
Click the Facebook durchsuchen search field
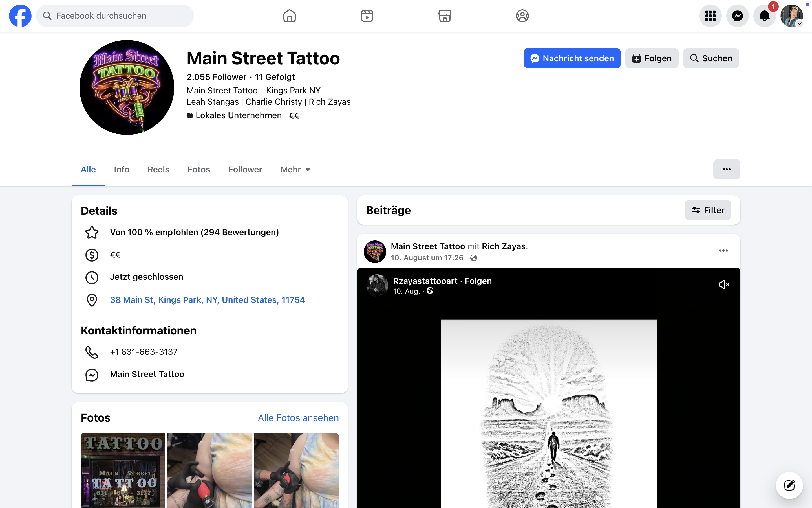point(115,16)
